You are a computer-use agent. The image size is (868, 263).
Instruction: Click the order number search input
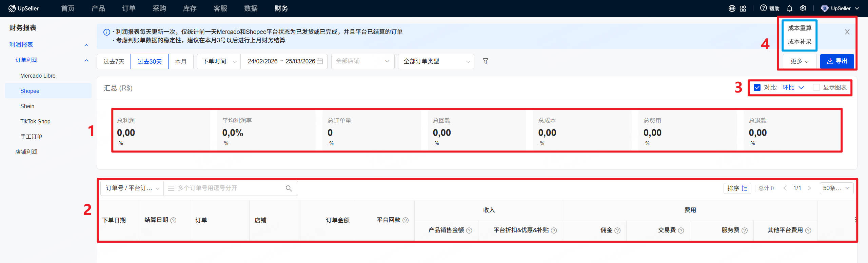227,188
